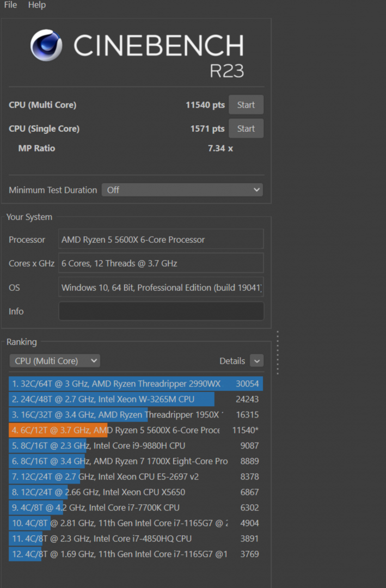The width and height of the screenshot is (386, 588).
Task: Select the Core i7-7700K ranking row
Action: coord(136,507)
